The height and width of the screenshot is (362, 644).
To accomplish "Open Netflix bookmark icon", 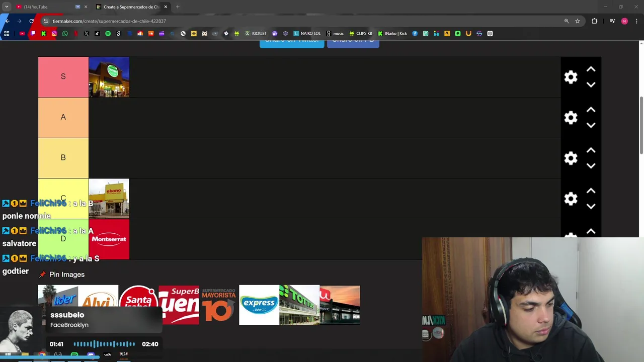I will pos(75,34).
